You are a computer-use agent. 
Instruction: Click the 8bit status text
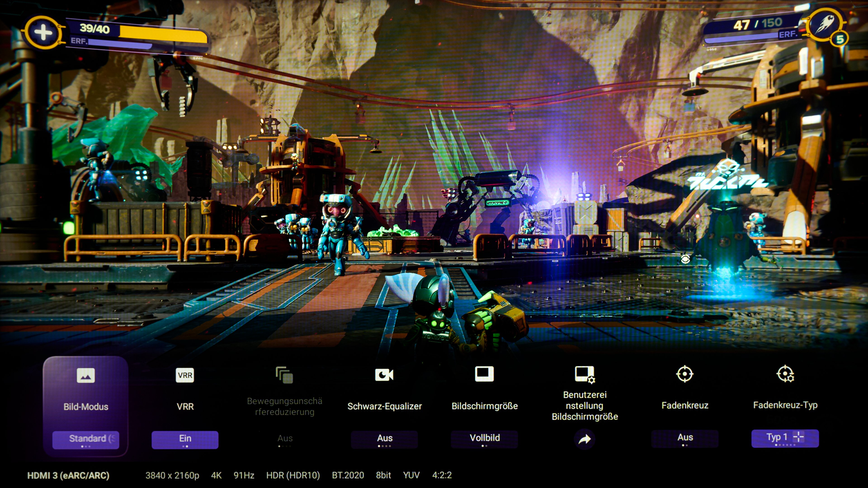383,475
